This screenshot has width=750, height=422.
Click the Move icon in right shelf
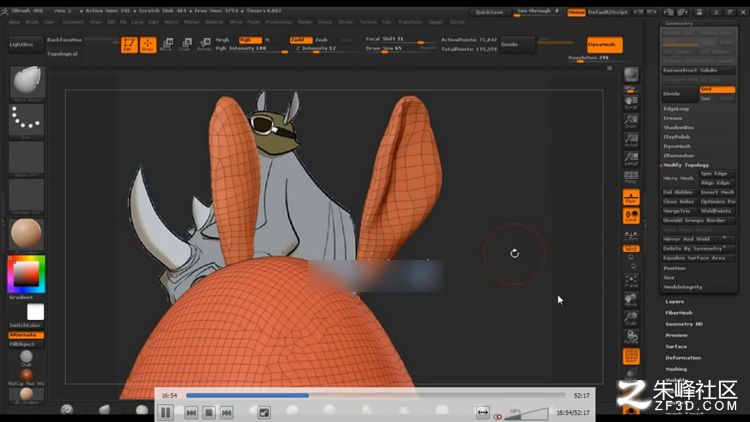pos(631,300)
